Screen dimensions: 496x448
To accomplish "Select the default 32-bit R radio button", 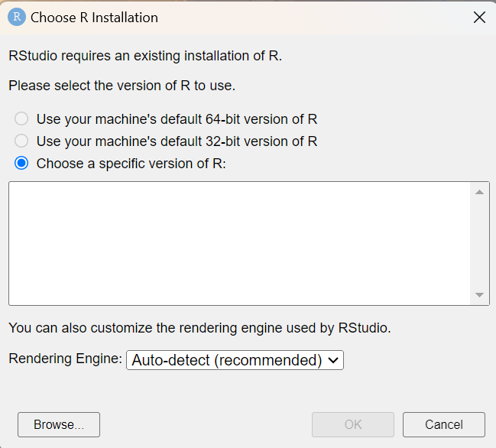I will click(x=22, y=141).
